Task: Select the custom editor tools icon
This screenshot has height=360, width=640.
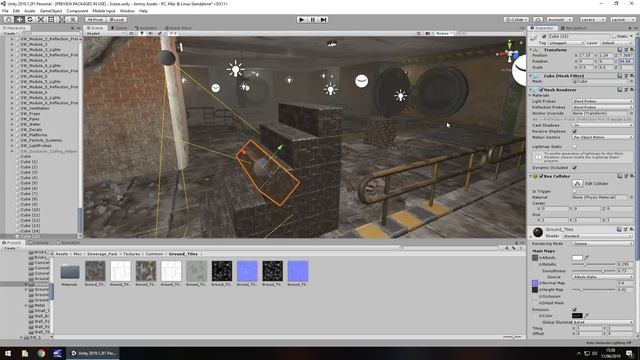Action: [73, 19]
